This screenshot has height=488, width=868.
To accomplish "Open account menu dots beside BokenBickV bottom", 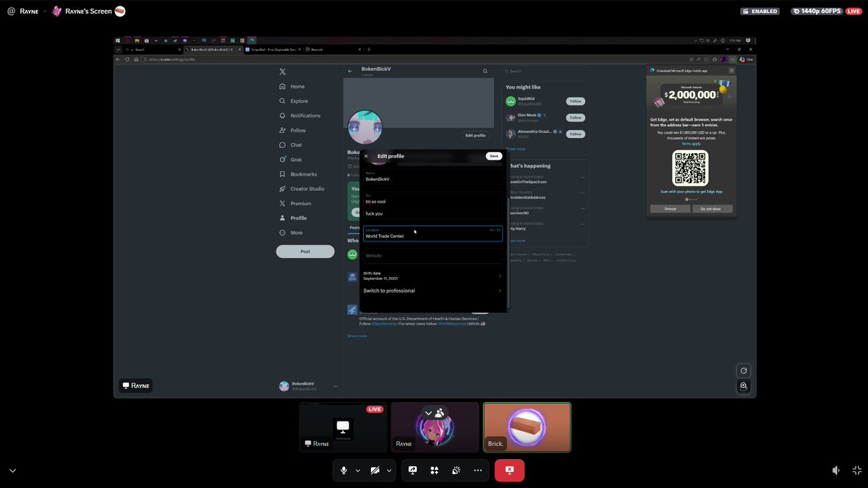I will [335, 387].
